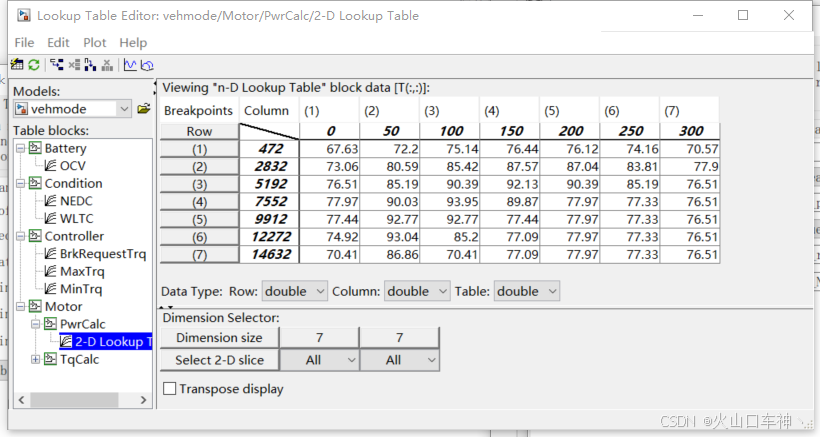Click the MaxTrq lookup table icon
The image size is (820, 437).
[50, 271]
